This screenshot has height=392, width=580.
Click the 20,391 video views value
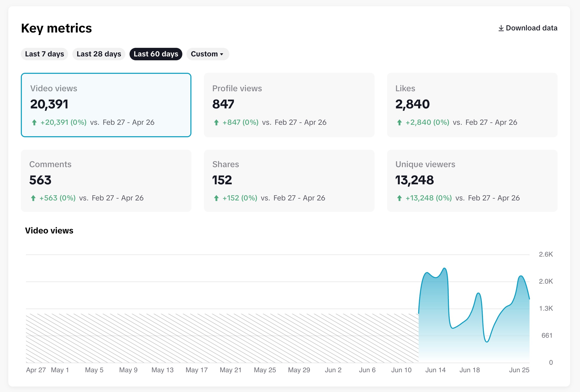(x=49, y=104)
